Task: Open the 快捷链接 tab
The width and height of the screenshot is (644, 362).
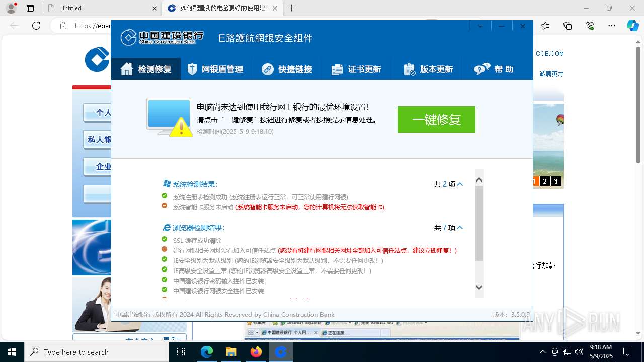Action: pos(287,69)
